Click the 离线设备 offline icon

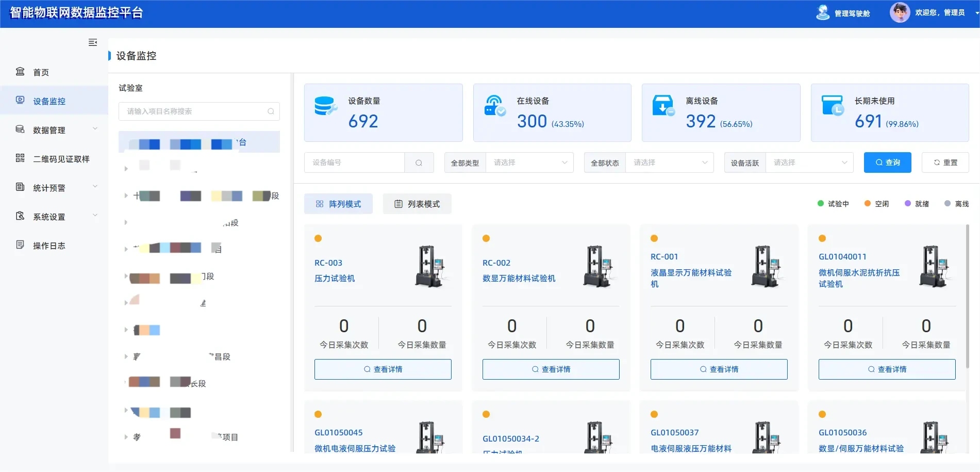tap(663, 106)
